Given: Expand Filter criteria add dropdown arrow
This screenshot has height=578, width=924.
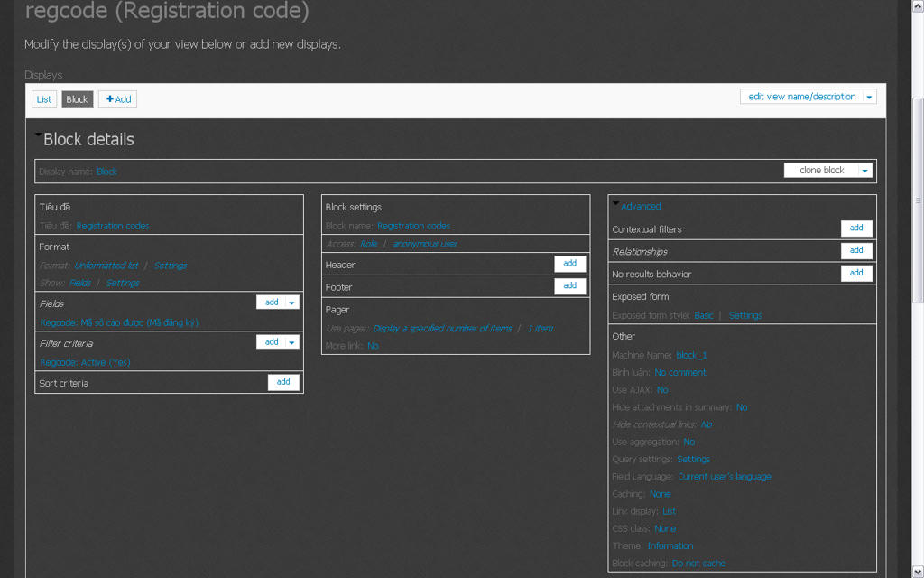Looking at the screenshot, I should click(x=292, y=342).
